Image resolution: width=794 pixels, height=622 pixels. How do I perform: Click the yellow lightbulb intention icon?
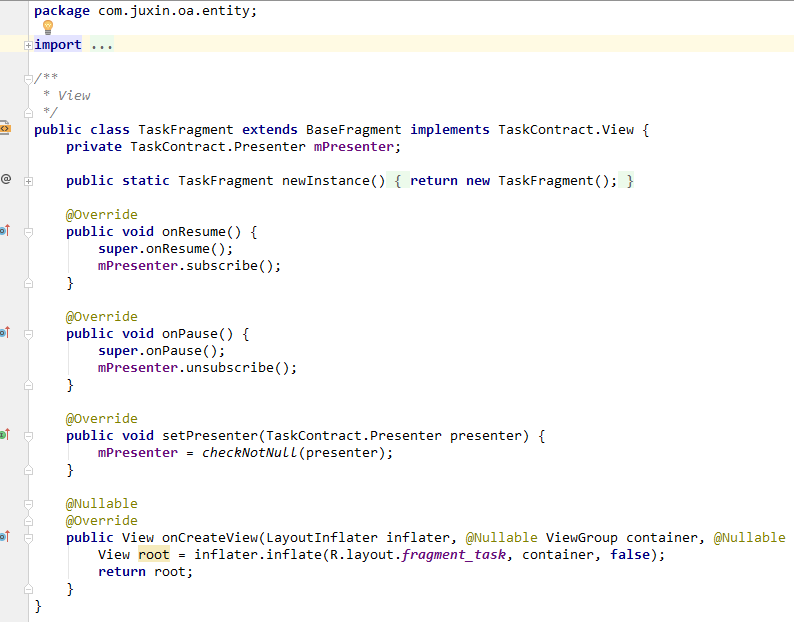click(x=48, y=27)
